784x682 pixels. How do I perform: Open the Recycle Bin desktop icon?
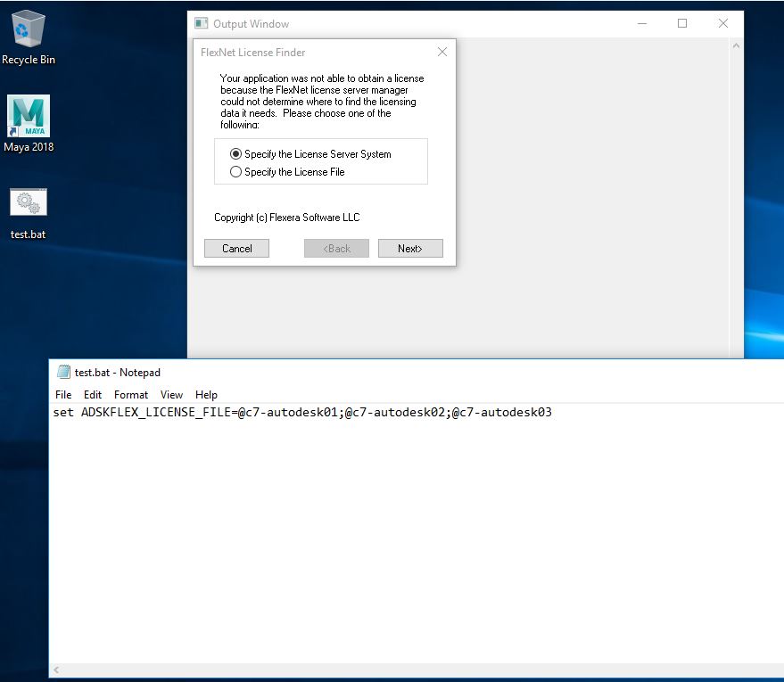point(28,37)
